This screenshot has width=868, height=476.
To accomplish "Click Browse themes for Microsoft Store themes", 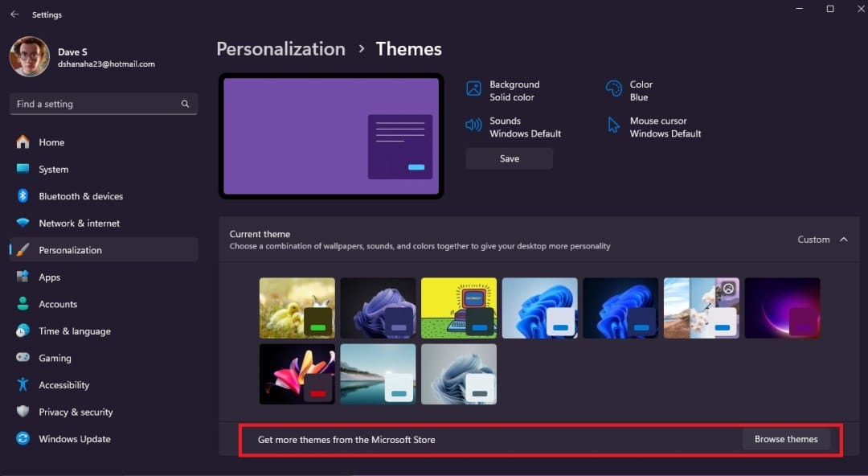I will click(786, 439).
